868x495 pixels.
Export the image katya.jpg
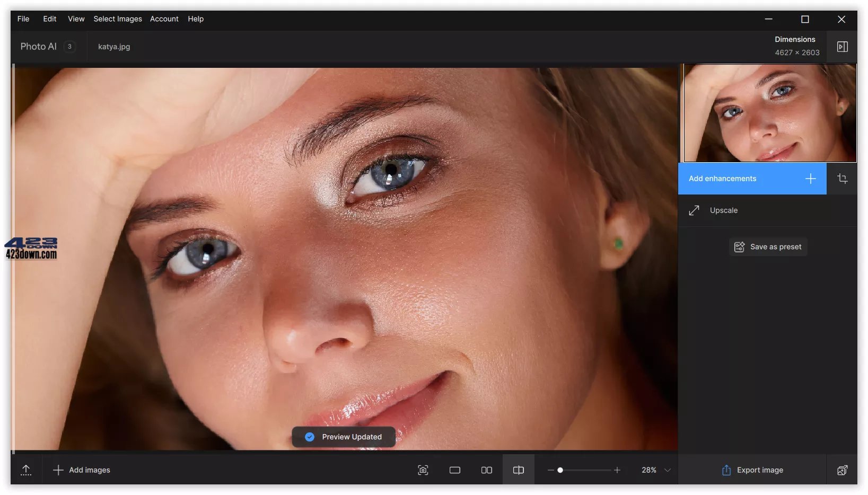pyautogui.click(x=752, y=470)
